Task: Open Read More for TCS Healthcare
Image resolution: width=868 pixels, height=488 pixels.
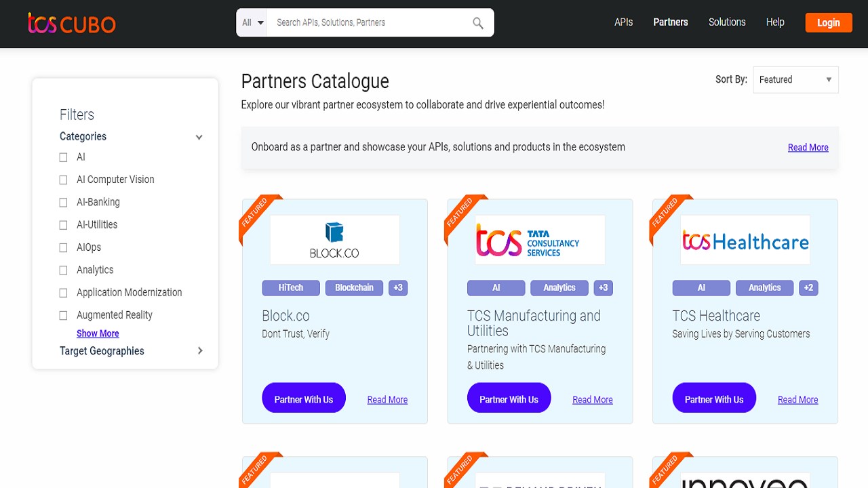Action: (797, 400)
